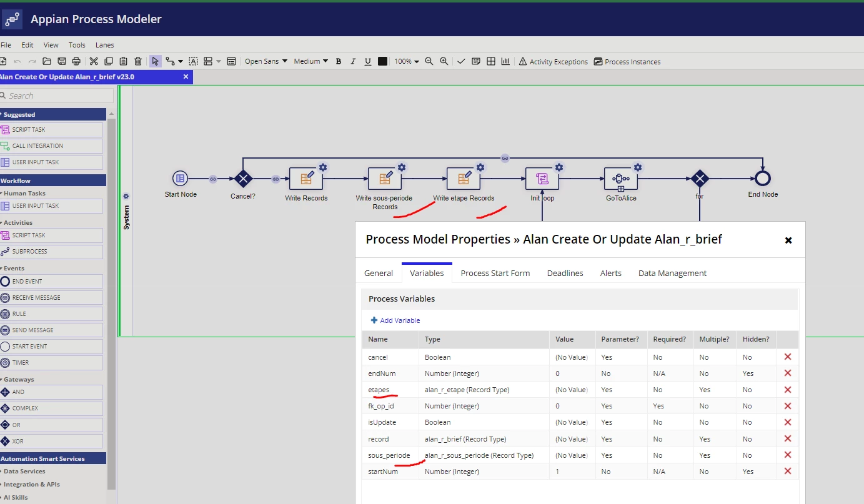Screen dimensions: 864x504
Task: Click the palette Search field
Action: 57,96
